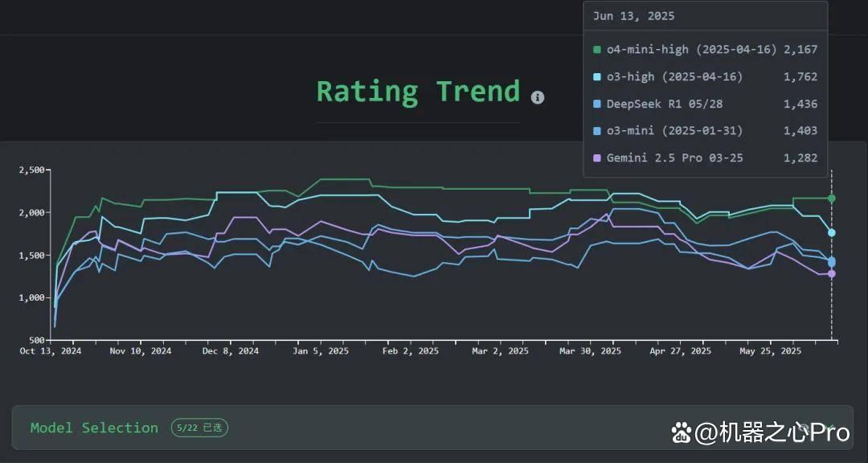Viewport: 868px width, 463px height.
Task: Click the green o4-mini-high legend swatch
Action: tap(596, 49)
